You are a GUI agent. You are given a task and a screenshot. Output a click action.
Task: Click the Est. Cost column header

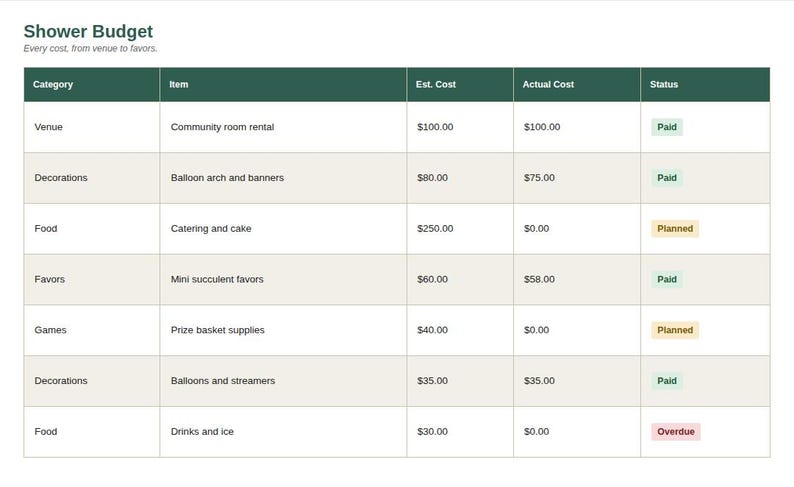tap(460, 85)
